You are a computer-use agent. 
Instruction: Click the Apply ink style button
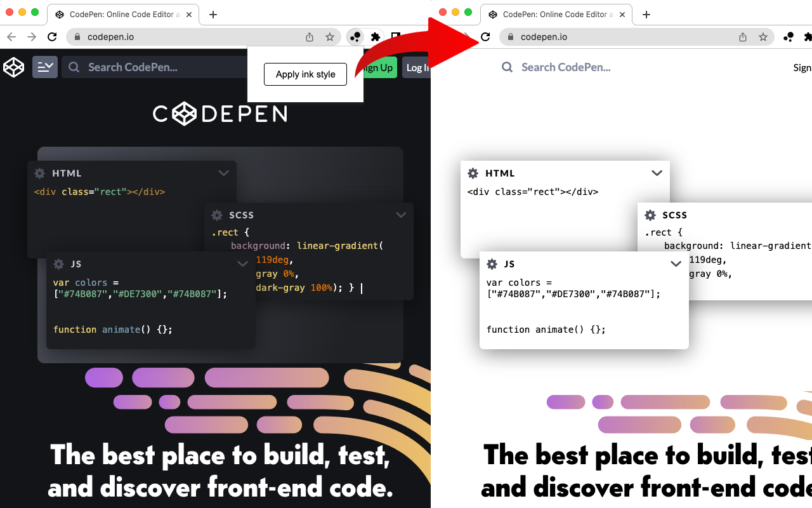(x=305, y=74)
